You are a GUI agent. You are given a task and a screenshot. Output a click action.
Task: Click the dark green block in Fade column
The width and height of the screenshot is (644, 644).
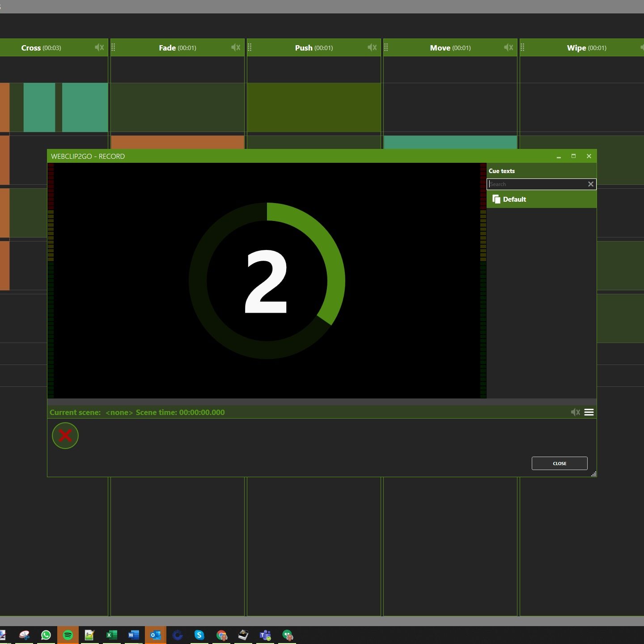pos(178,107)
